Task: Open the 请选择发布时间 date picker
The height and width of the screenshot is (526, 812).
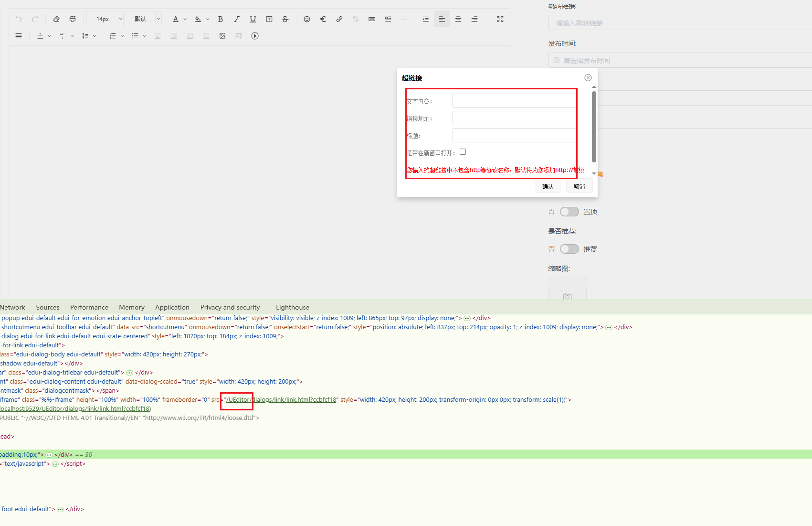Action: (680, 60)
